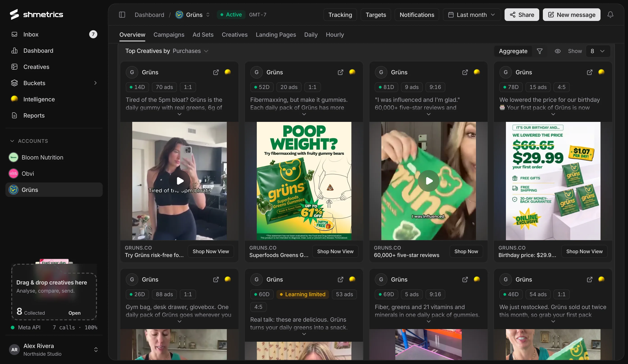
Task: Click yellow intelligence orb on 14D card
Action: click(228, 72)
